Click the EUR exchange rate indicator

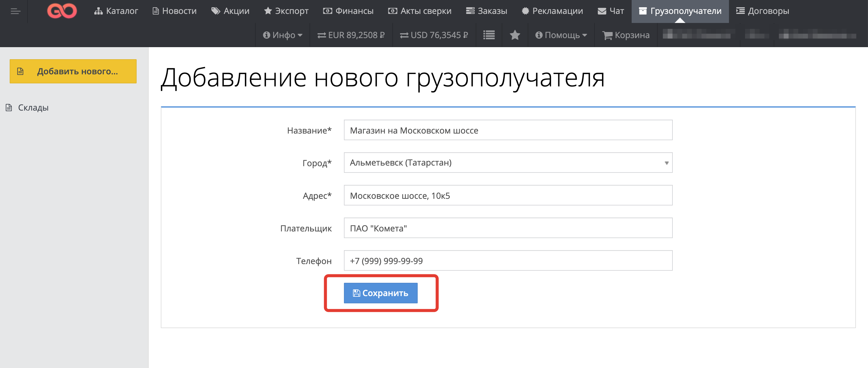click(x=351, y=35)
